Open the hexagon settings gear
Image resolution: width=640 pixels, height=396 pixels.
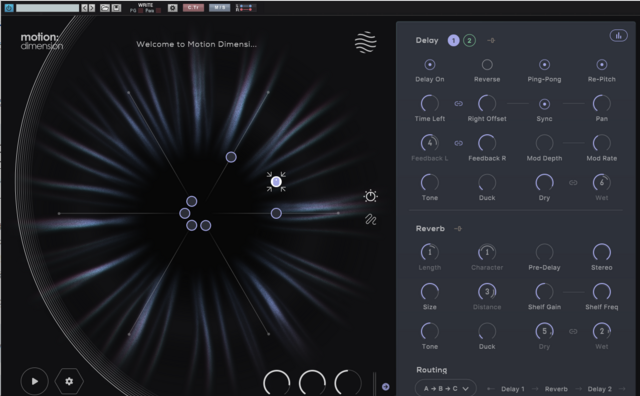pyautogui.click(x=69, y=381)
